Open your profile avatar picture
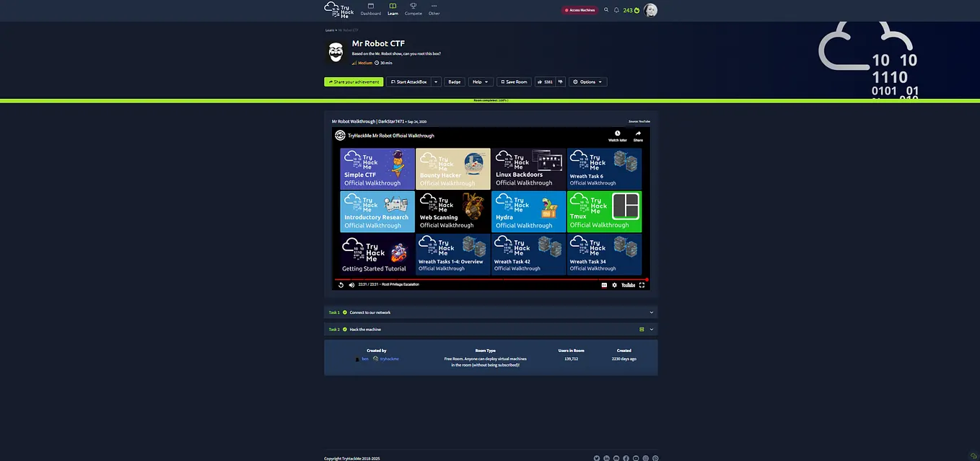 [x=649, y=9]
